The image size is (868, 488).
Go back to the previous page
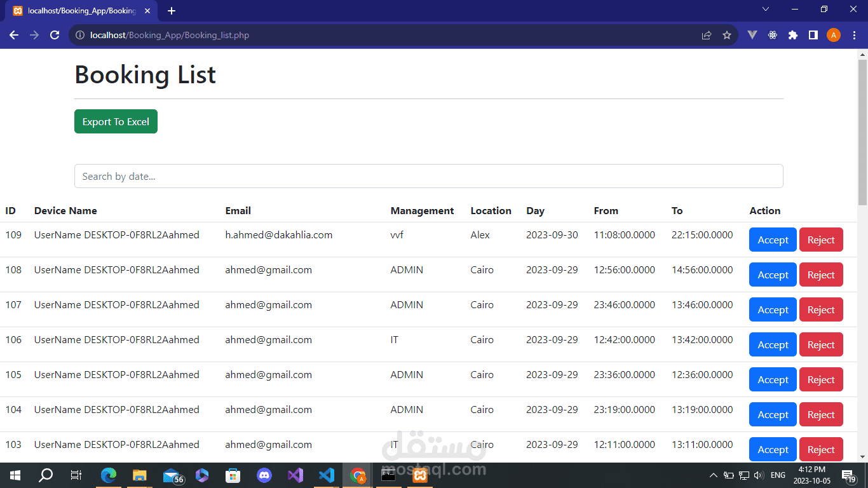point(14,35)
